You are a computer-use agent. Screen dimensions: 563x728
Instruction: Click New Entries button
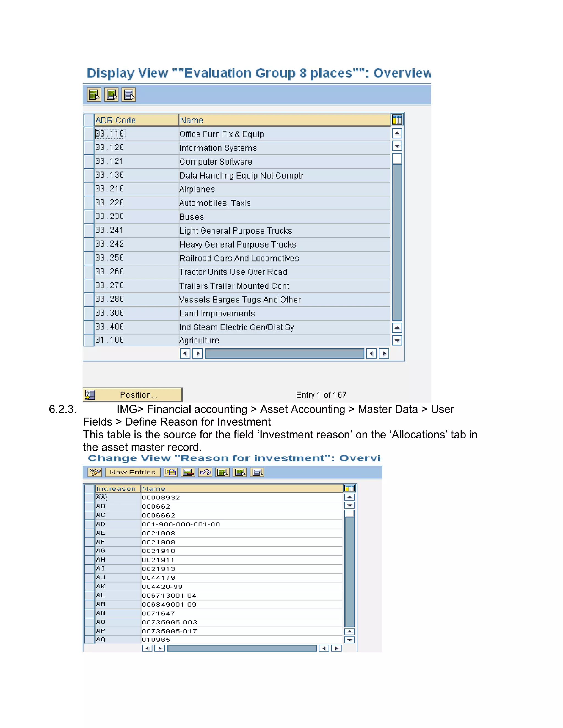[133, 472]
